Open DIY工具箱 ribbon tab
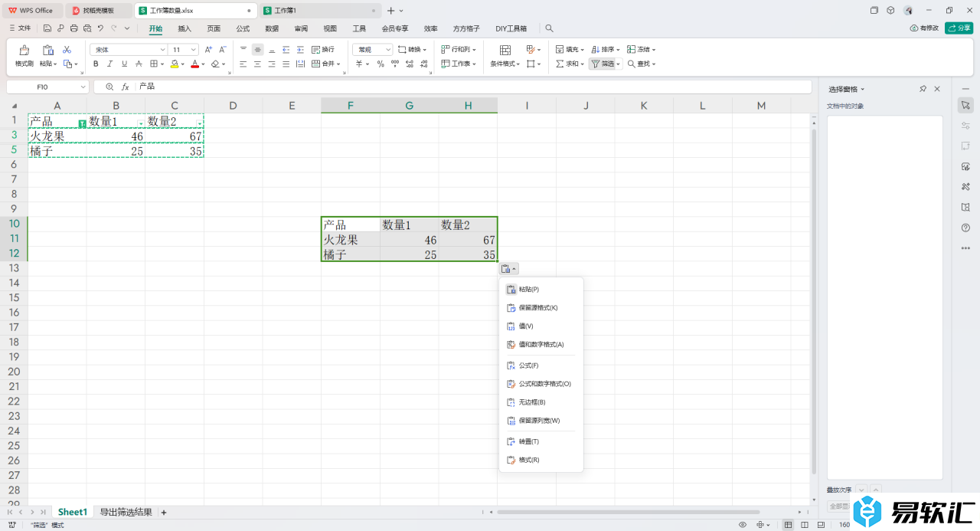Viewport: 980px width, 531px height. click(511, 28)
